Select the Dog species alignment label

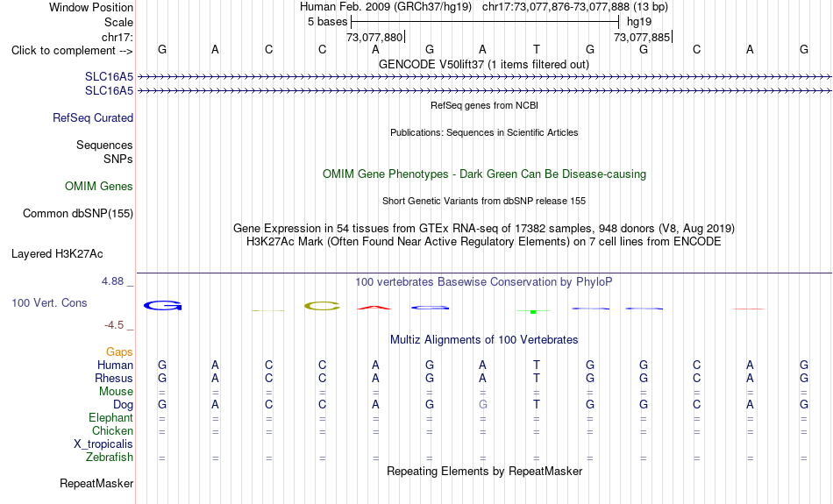click(x=123, y=405)
